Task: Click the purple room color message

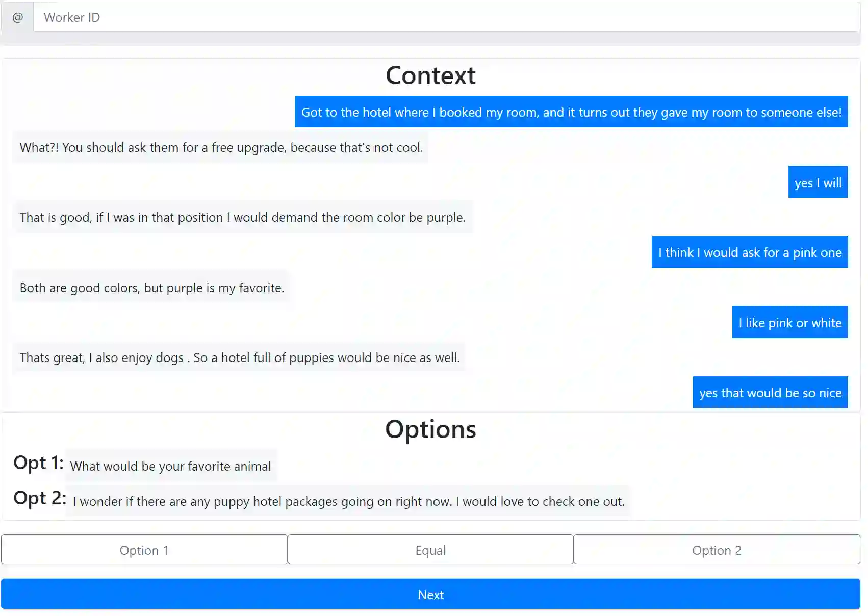Action: (242, 218)
